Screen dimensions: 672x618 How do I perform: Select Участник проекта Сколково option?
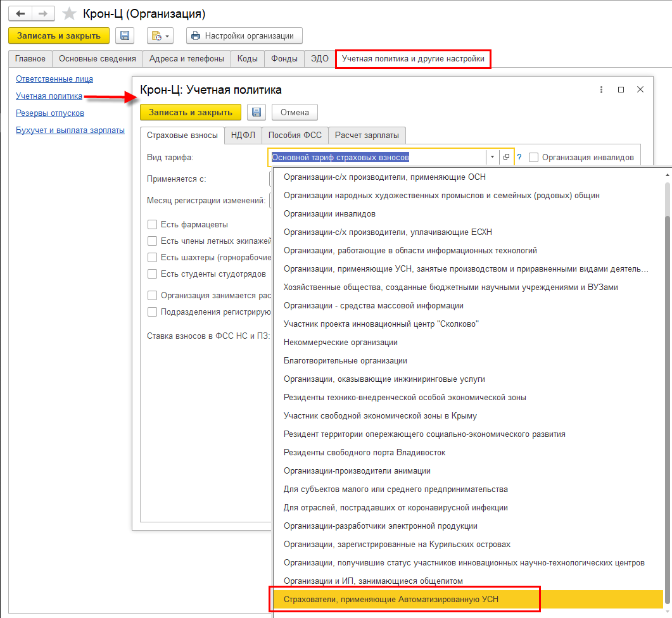coord(469,324)
